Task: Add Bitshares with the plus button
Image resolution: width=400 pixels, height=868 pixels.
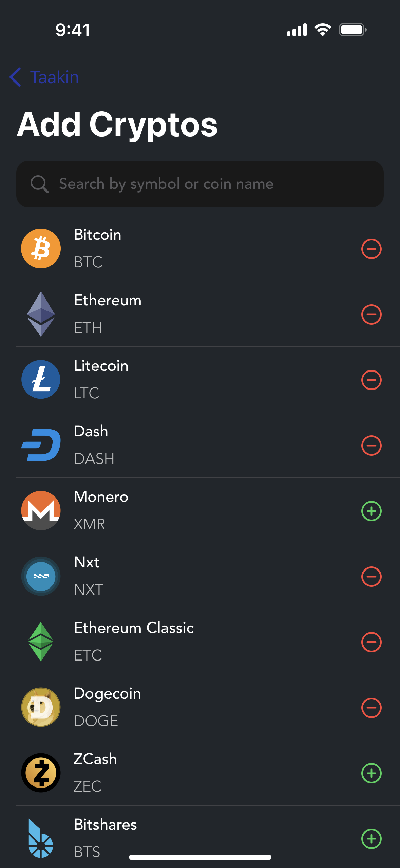Action: pyautogui.click(x=372, y=839)
